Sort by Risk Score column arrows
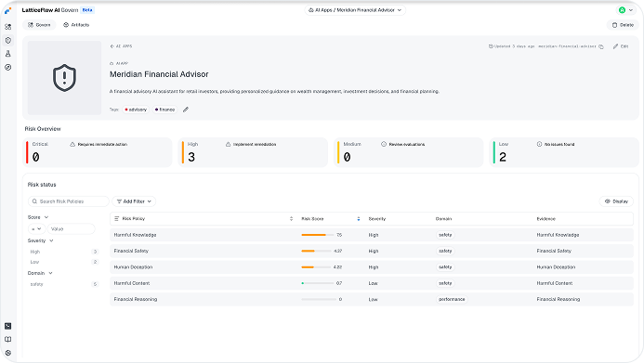This screenshot has width=644, height=363. (359, 218)
